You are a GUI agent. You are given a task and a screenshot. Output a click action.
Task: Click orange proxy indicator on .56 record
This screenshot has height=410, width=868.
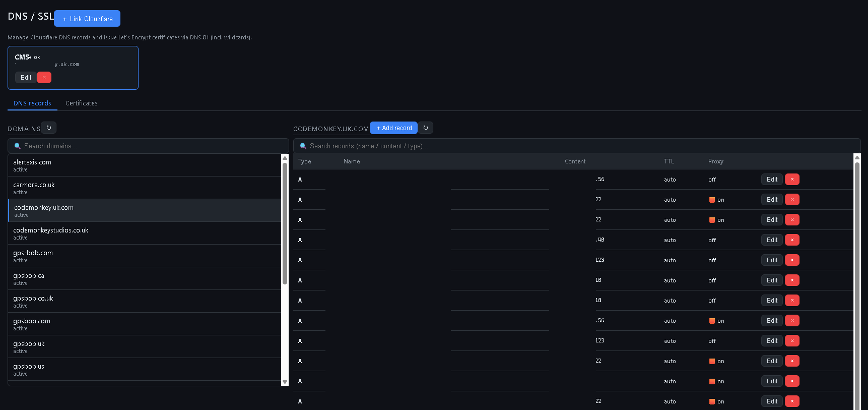712,321
